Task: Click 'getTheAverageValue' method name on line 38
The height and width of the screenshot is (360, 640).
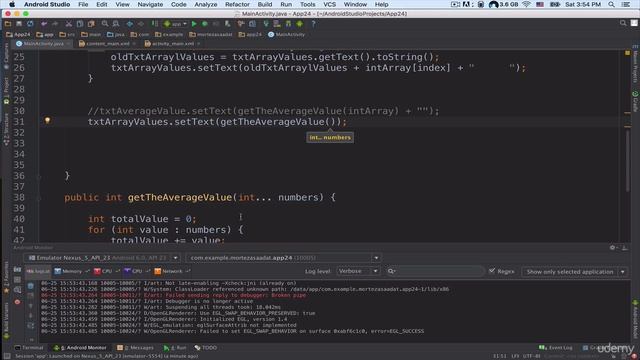Action: [180, 198]
